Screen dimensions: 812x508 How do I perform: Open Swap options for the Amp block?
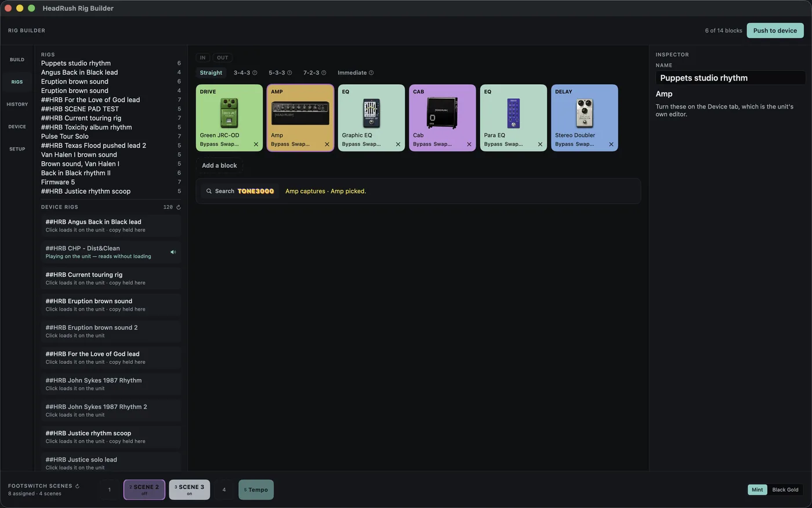click(300, 145)
